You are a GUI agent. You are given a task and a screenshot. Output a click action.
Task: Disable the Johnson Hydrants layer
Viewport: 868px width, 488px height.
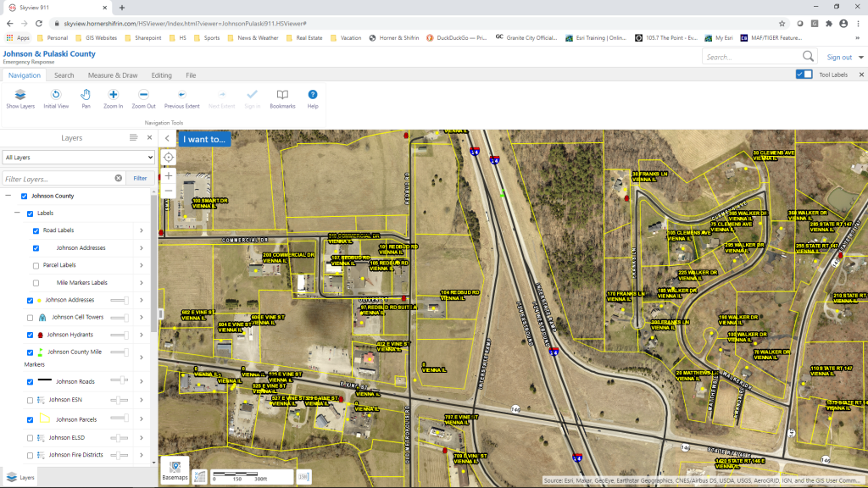tap(30, 335)
